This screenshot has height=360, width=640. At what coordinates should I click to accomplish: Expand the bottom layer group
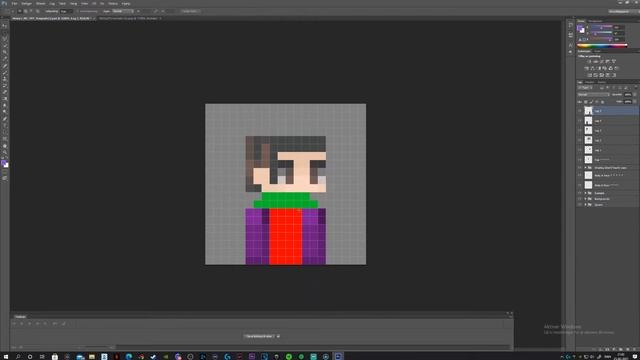pos(585,204)
